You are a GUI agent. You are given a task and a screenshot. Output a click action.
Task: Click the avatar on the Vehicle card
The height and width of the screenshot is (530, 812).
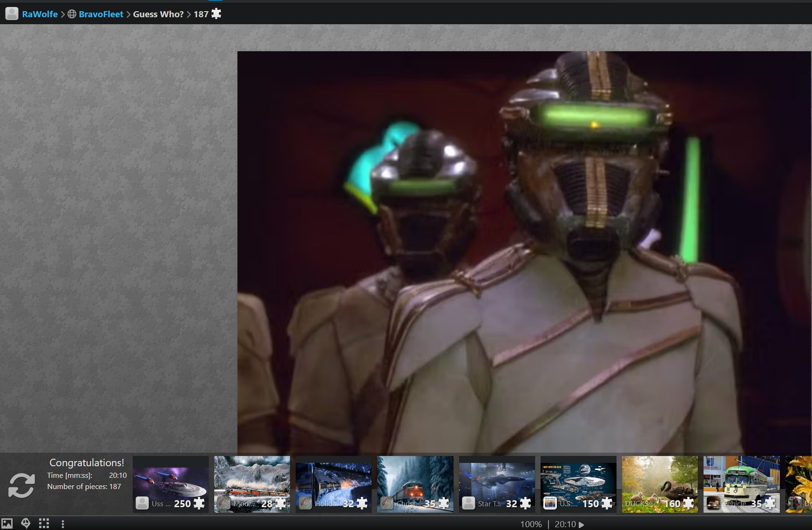coord(713,503)
